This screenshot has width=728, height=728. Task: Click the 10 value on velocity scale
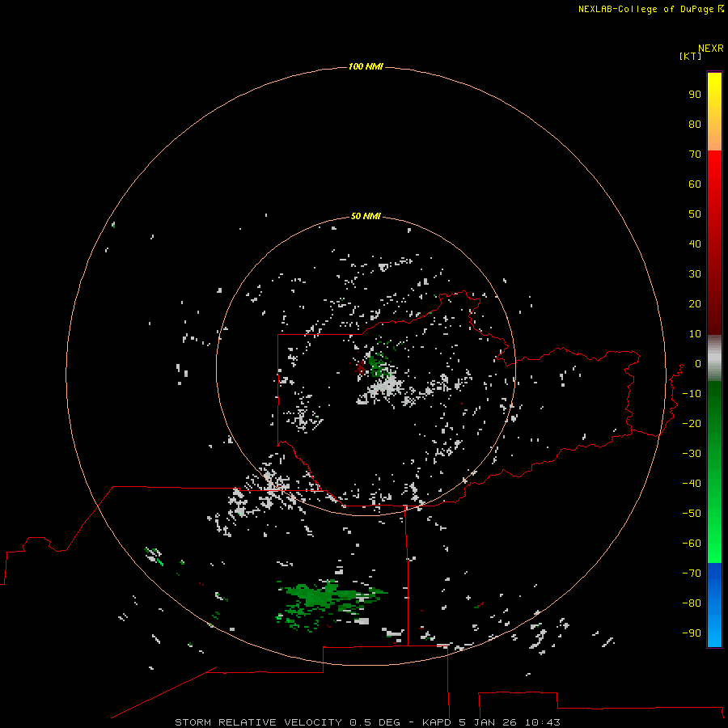point(695,334)
